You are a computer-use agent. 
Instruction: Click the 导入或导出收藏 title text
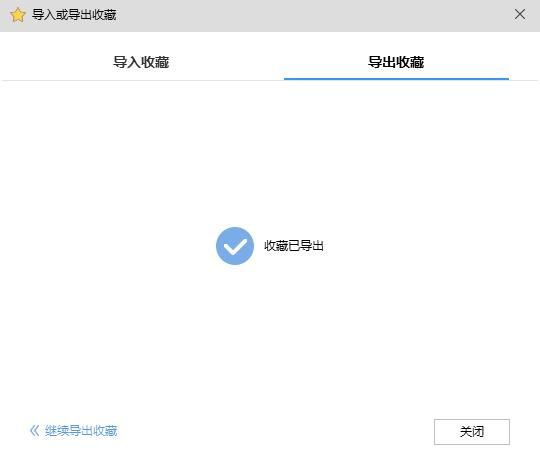coord(74,15)
